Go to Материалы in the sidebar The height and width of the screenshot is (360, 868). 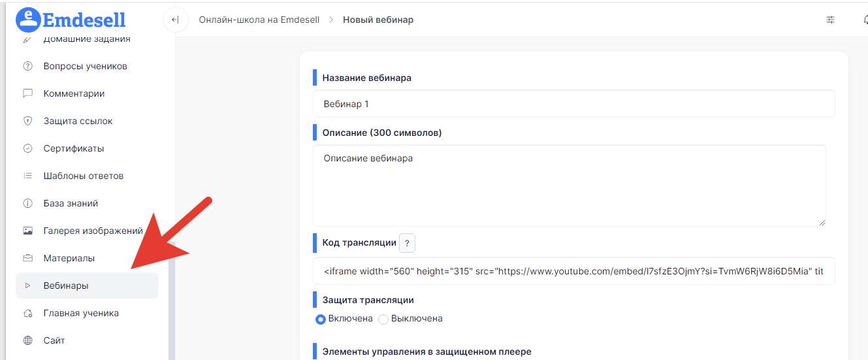coord(69,258)
